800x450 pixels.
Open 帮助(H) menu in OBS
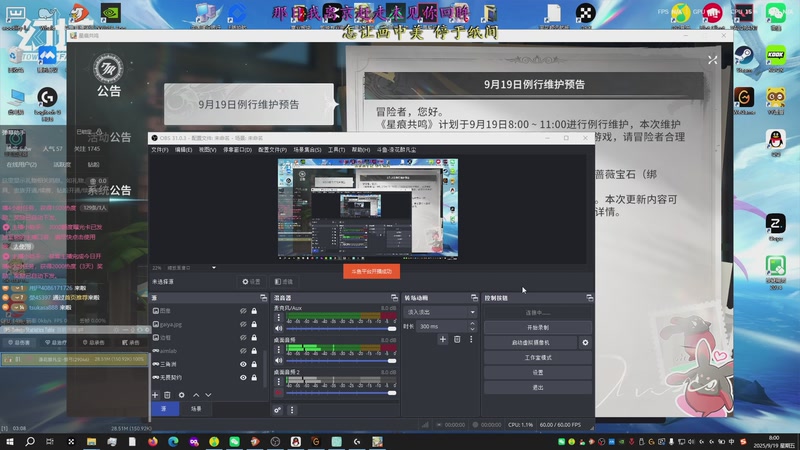pyautogui.click(x=361, y=150)
